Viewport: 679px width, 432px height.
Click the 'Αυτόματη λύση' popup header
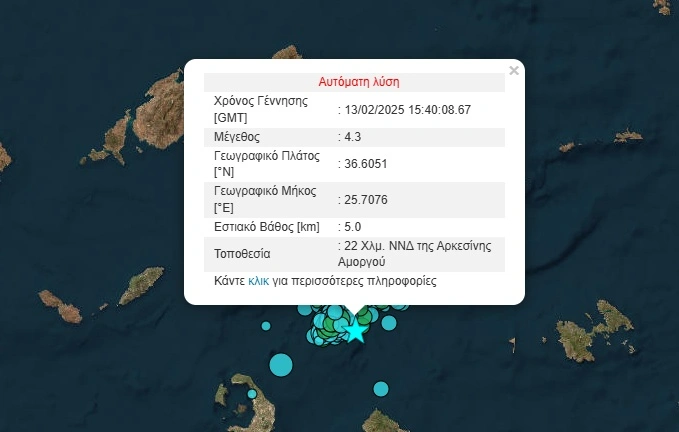(x=358, y=82)
